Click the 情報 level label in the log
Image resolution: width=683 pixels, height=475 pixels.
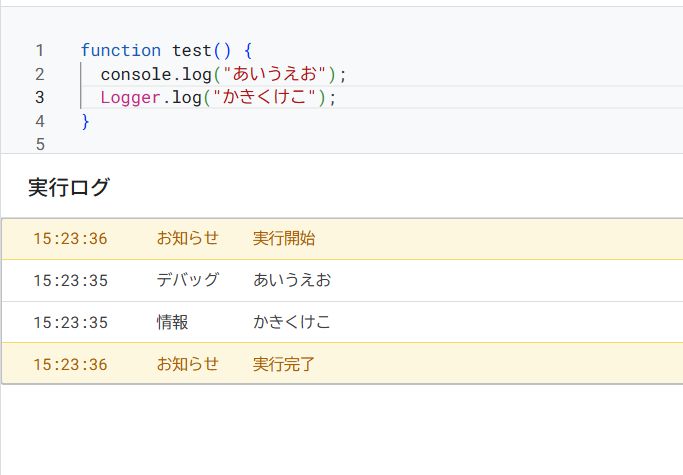(172, 322)
